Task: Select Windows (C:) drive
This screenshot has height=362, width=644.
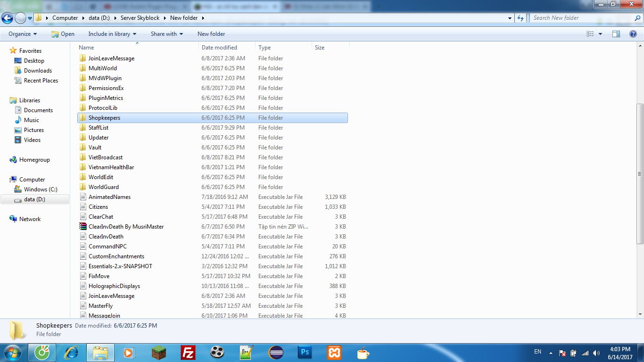Action: click(x=41, y=189)
